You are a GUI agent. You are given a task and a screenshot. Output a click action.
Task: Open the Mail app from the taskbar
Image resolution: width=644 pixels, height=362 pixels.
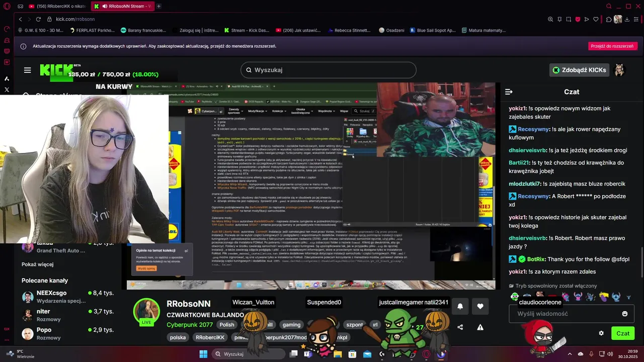(368, 354)
